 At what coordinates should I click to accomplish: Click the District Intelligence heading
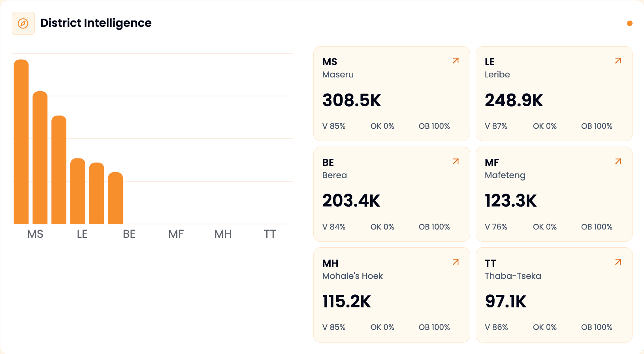(96, 23)
